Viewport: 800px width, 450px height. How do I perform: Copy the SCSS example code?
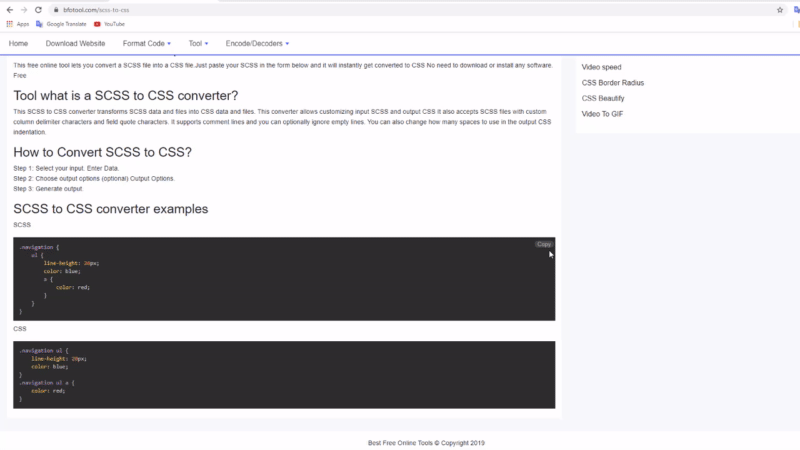point(544,244)
